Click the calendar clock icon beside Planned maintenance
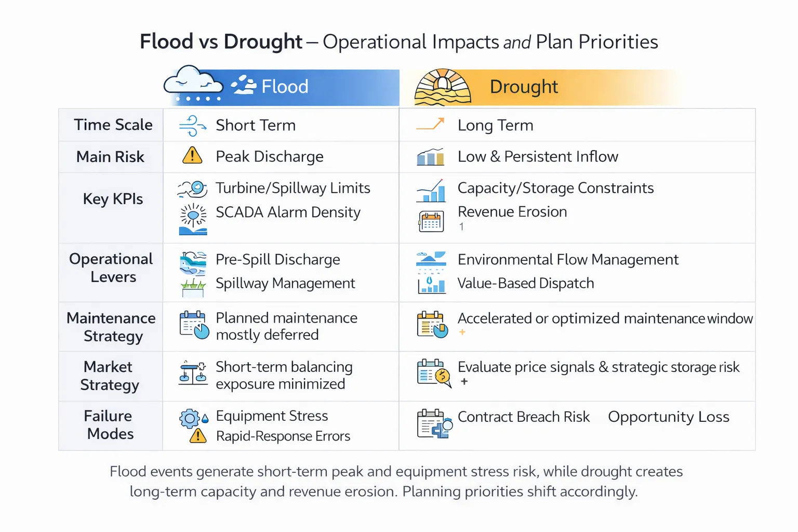 194,325
